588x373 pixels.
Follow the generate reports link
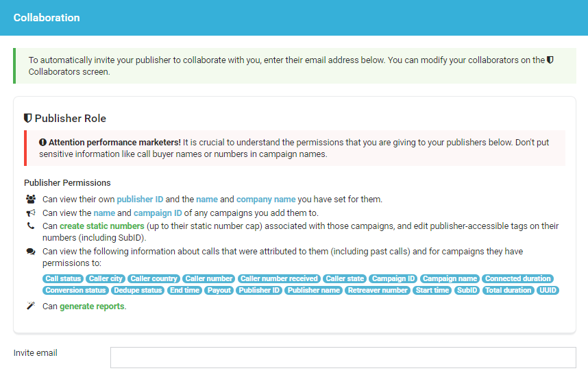click(x=92, y=306)
